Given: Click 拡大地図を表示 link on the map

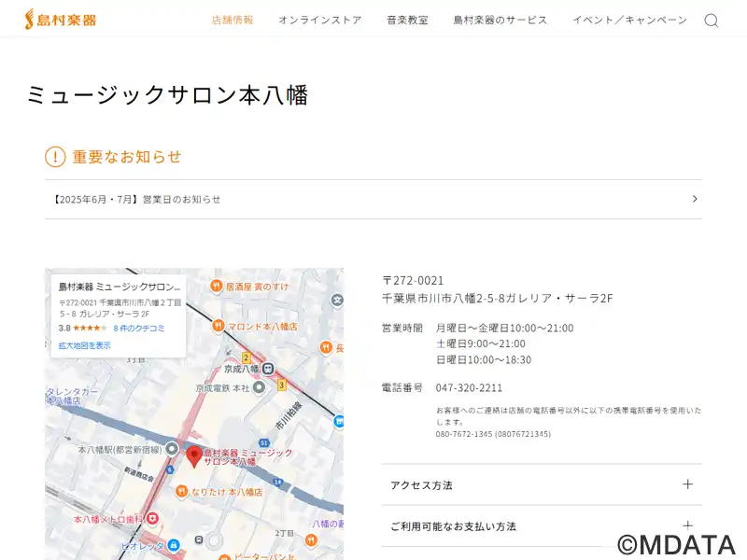Looking at the screenshot, I should [84, 345].
